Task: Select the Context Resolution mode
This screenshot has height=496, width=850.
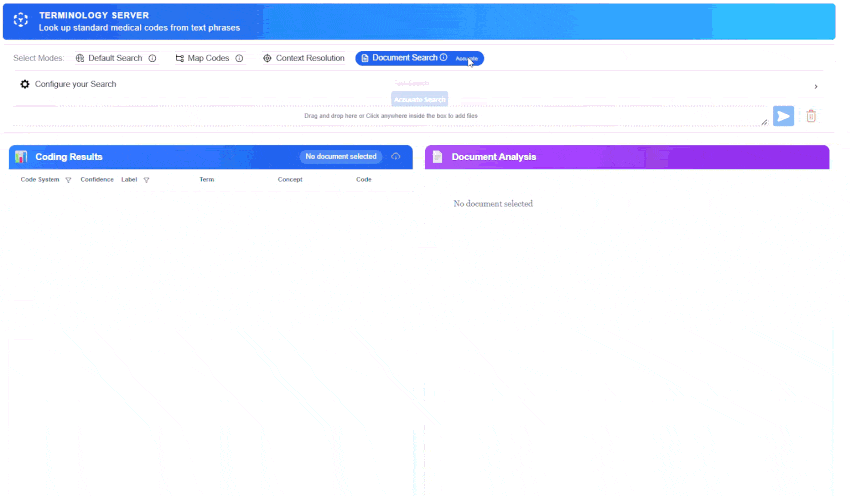Action: click(304, 59)
